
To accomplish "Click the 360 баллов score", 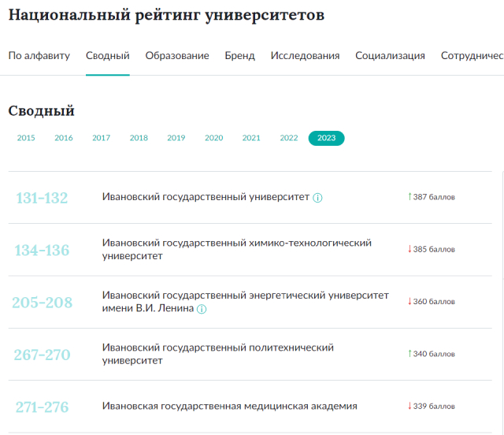I will coord(434,302).
